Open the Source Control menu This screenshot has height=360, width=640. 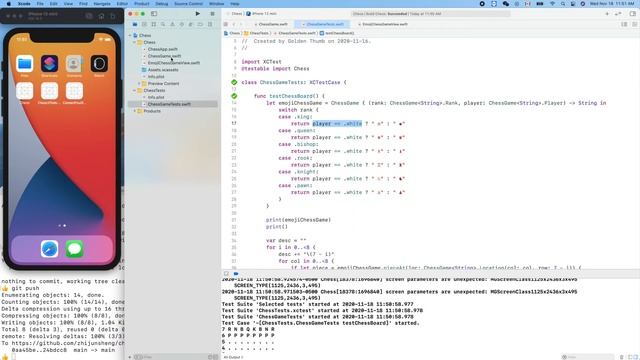point(188,4)
